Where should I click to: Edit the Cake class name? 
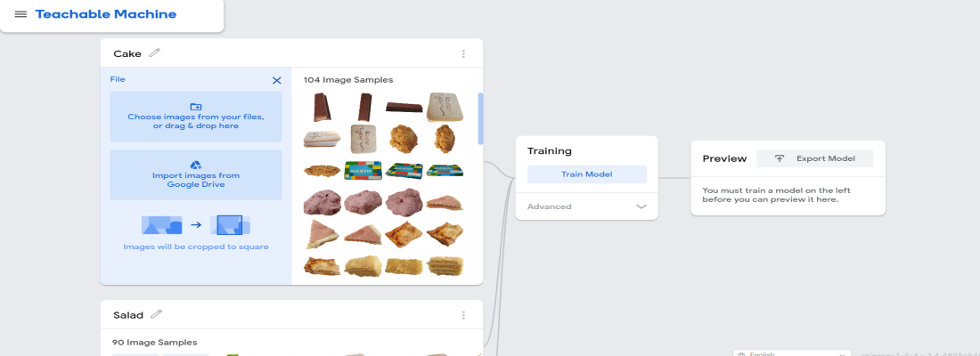coord(155,53)
